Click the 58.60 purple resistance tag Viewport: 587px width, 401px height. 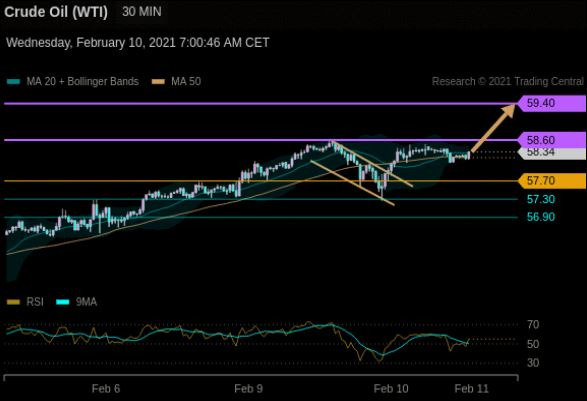click(552, 140)
